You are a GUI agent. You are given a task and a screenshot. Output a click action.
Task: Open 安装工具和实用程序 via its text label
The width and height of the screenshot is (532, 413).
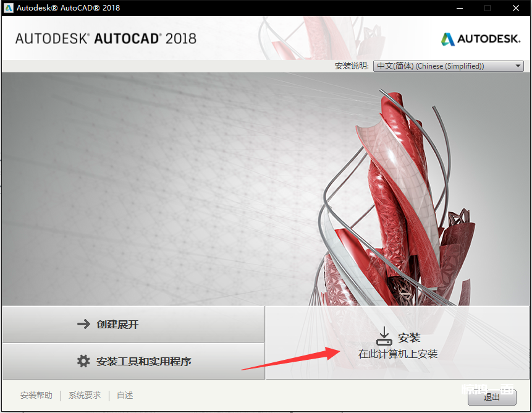(x=143, y=361)
